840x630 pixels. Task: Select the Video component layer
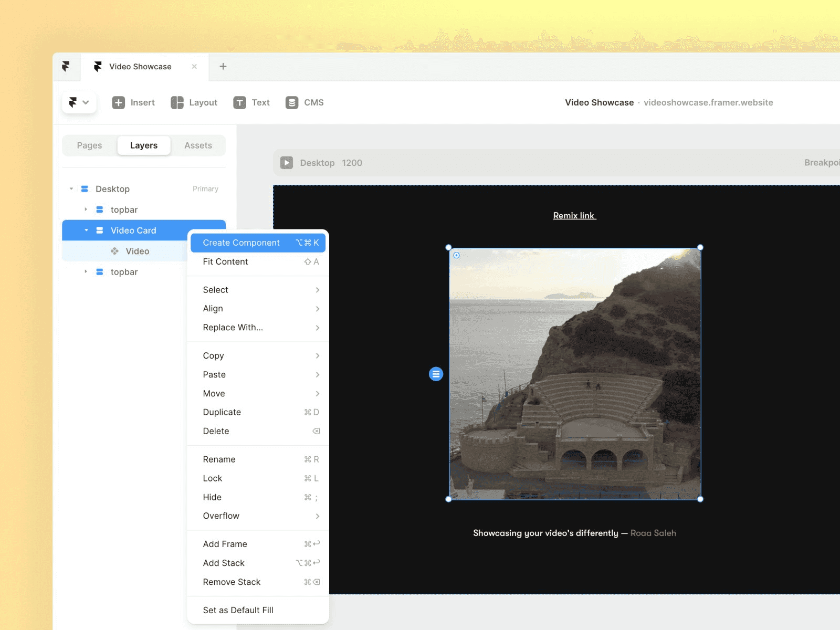click(x=138, y=251)
